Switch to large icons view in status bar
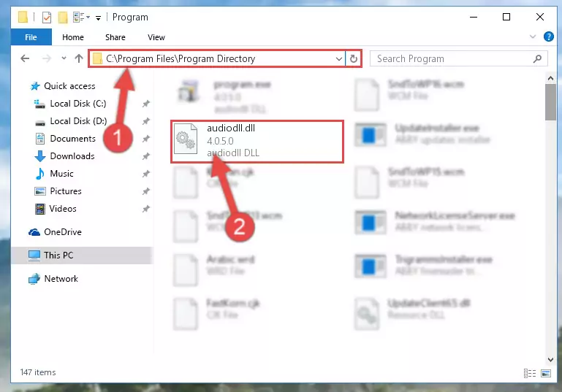 click(546, 373)
